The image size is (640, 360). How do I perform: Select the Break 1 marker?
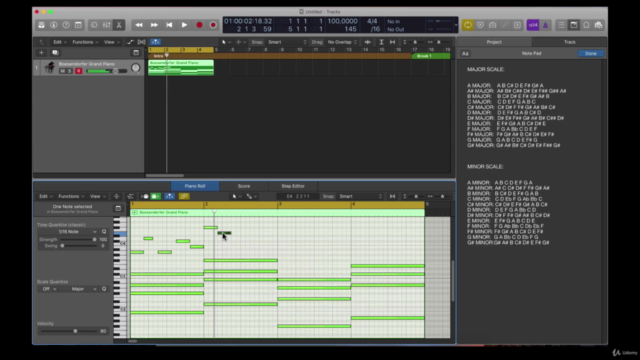(431, 56)
